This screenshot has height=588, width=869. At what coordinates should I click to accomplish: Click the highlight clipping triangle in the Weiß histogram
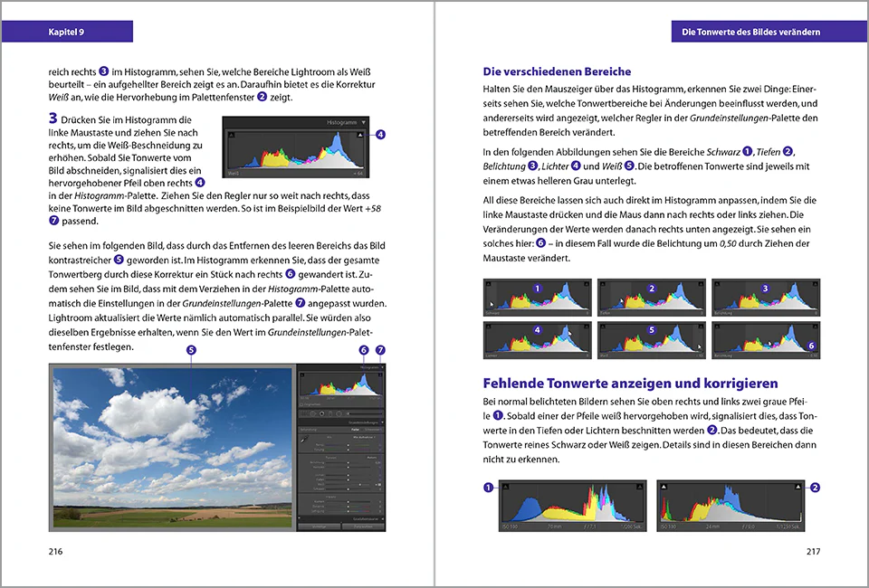point(361,135)
